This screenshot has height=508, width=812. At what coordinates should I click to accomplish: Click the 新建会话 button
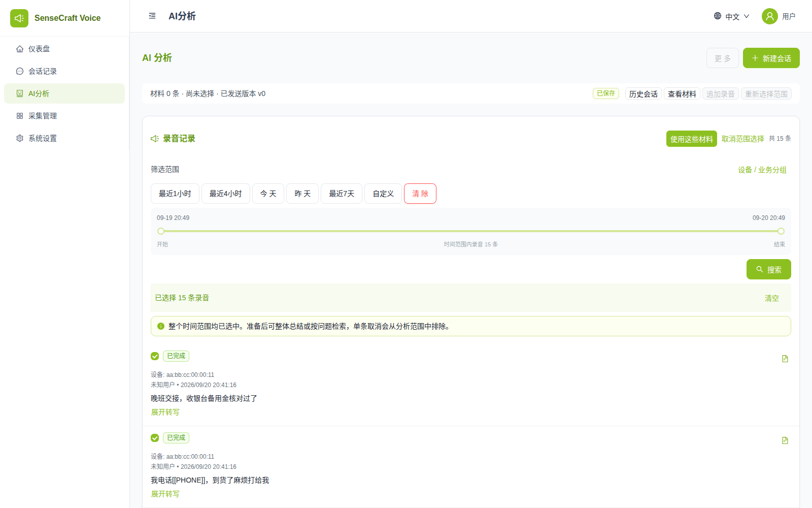771,58
